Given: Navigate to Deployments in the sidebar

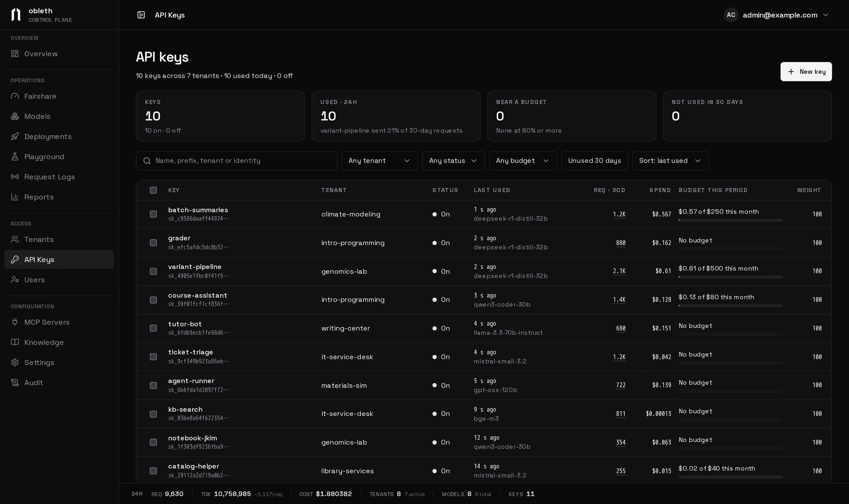Looking at the screenshot, I should point(59,136).
